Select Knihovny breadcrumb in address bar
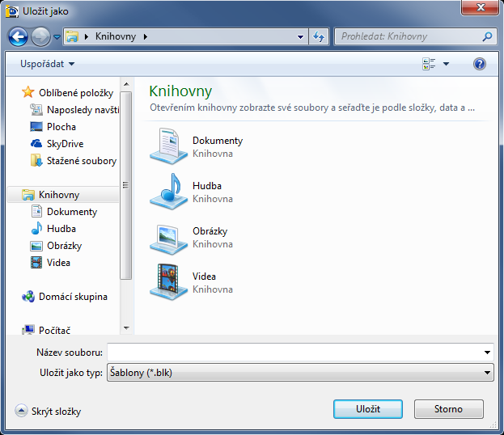The width and height of the screenshot is (504, 435). tap(116, 36)
